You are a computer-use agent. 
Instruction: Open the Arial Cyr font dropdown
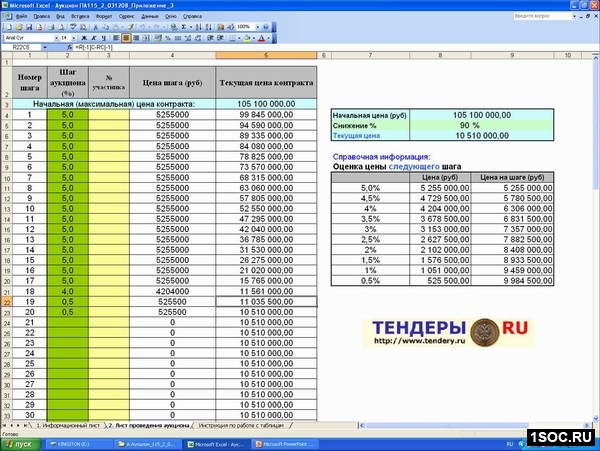(x=57, y=38)
